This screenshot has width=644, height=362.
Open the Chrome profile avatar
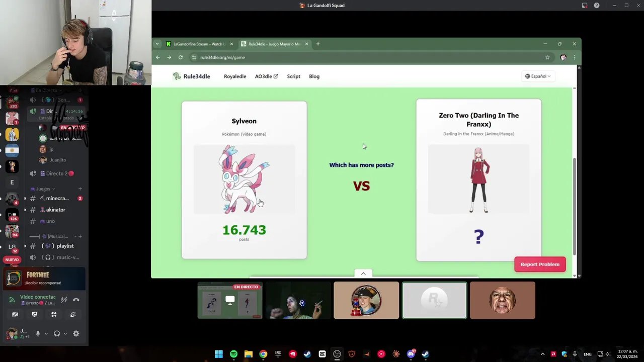pyautogui.click(x=563, y=57)
